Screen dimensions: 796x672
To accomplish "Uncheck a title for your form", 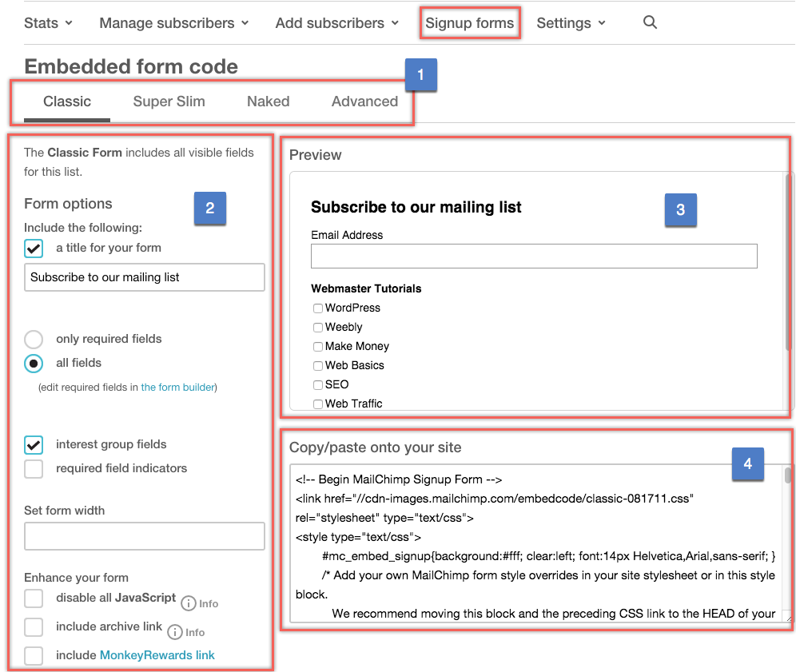I will click(x=34, y=249).
